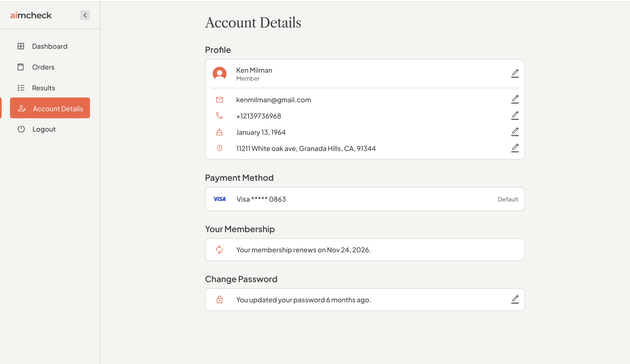This screenshot has width=630, height=364.
Task: Click the 'Account Details' page heading
Action: [253, 22]
